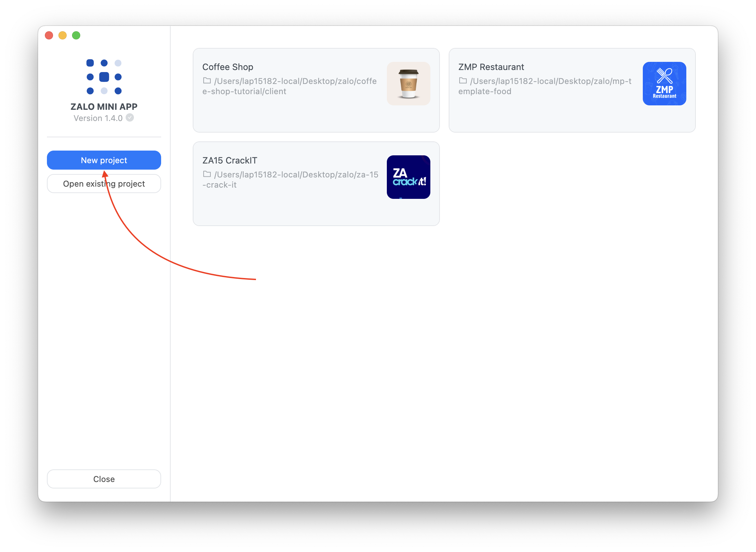
Task: Click folder icon in Coffee Shop path
Action: [x=207, y=81]
